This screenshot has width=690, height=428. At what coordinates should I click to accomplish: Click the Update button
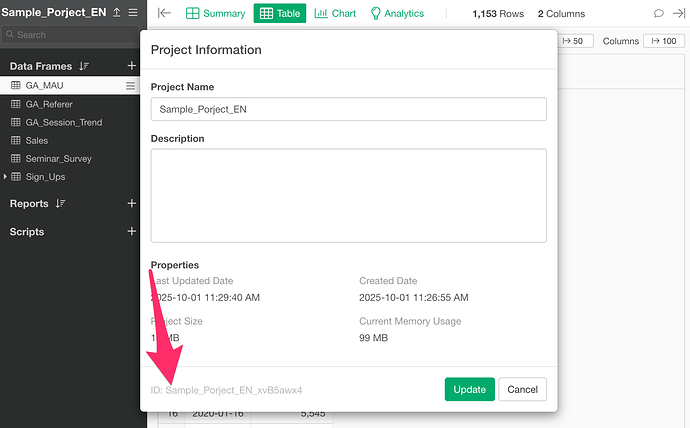(469, 389)
